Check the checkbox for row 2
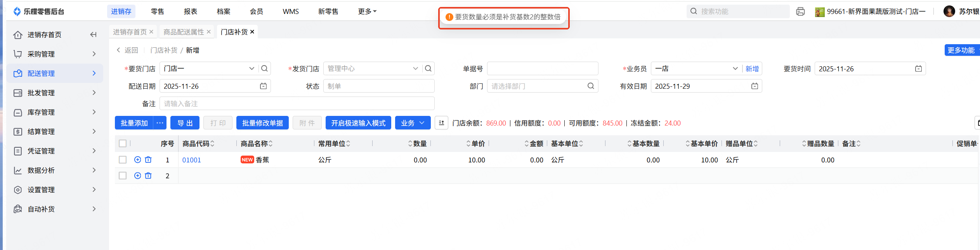The width and height of the screenshot is (980, 250). (x=123, y=176)
